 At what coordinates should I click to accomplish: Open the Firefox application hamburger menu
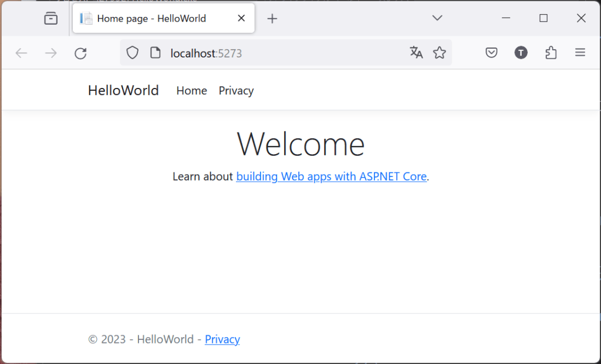coord(580,53)
